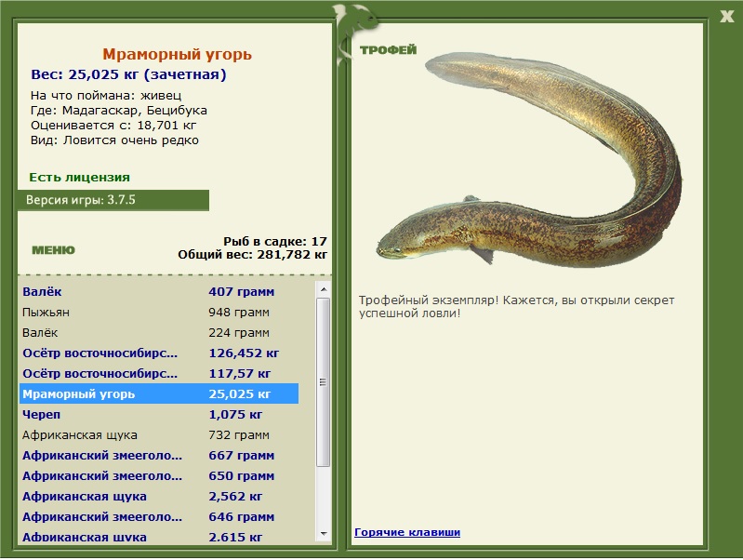Select Африканская щука 732 грамм

click(x=159, y=434)
